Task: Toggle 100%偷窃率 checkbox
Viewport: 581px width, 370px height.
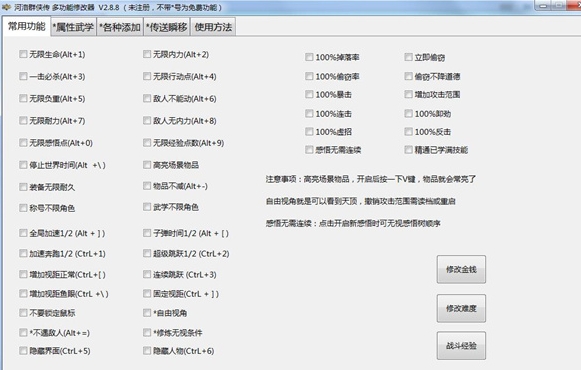Action: [x=309, y=76]
